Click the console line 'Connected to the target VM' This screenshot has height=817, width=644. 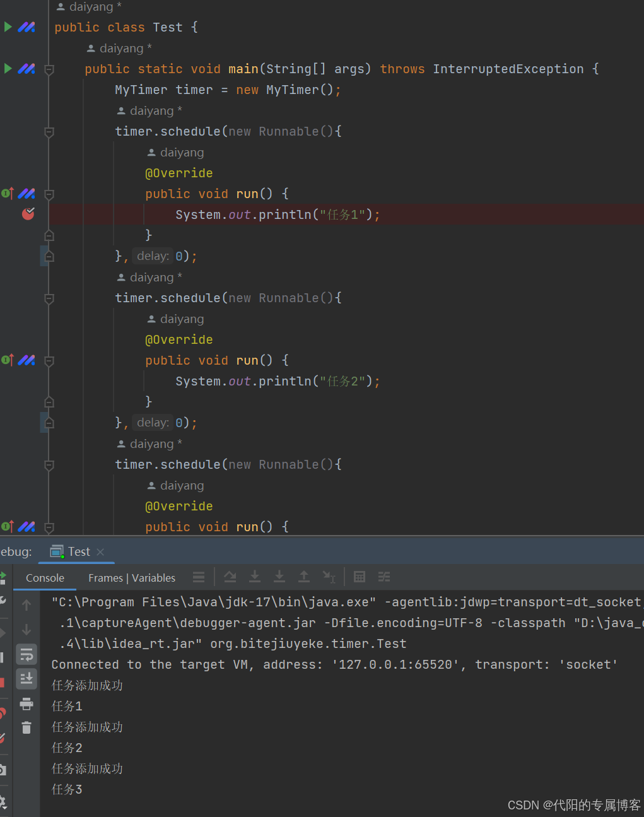click(335, 664)
